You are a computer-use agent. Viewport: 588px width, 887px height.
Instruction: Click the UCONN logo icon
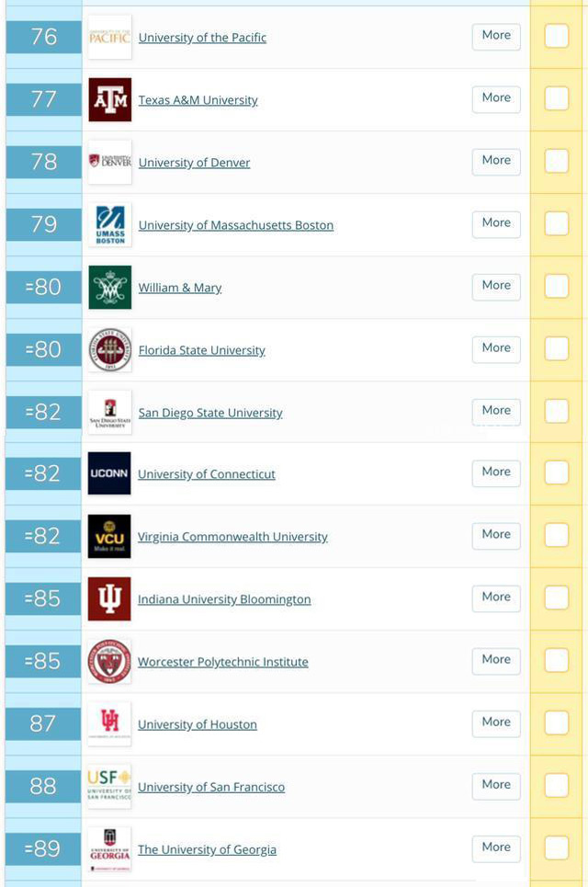tap(109, 473)
